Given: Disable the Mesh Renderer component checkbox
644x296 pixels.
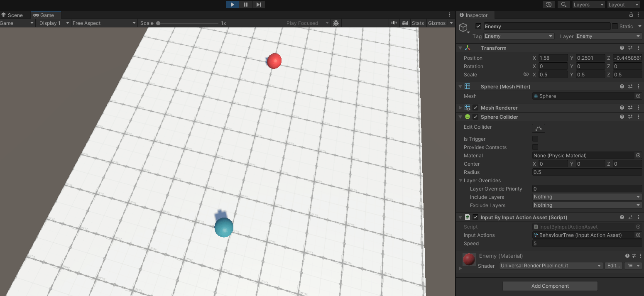Looking at the screenshot, I should (x=475, y=108).
